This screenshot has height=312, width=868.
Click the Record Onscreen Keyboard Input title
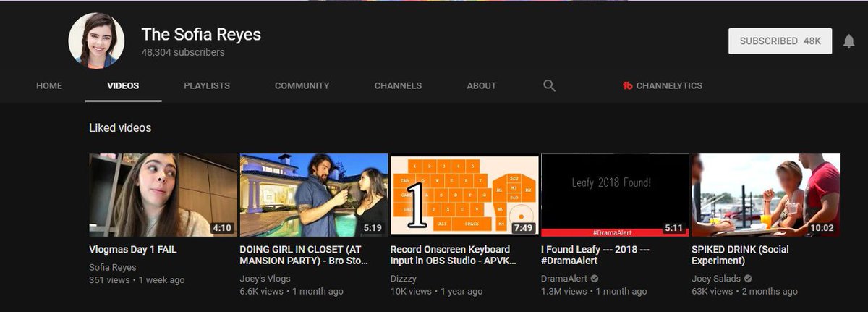454,256
